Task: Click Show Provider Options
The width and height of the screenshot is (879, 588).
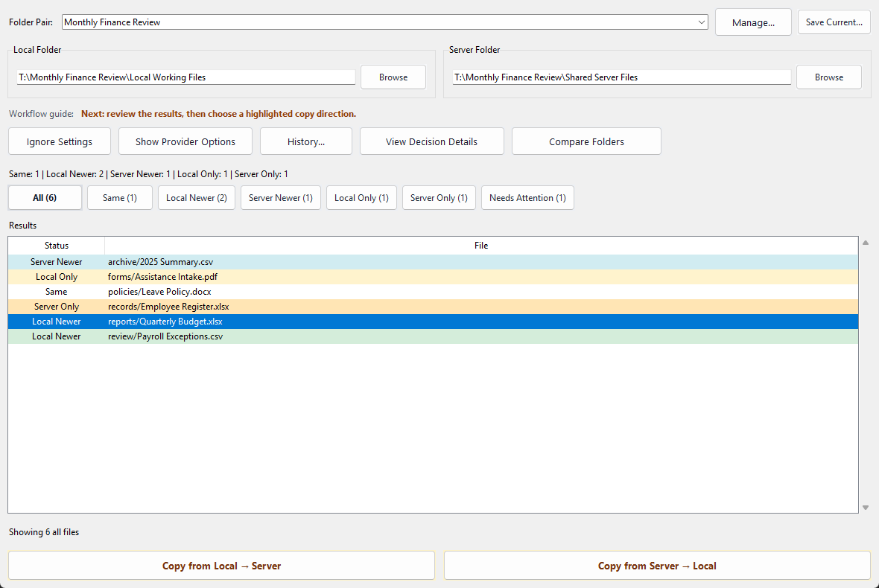Action: pos(185,141)
